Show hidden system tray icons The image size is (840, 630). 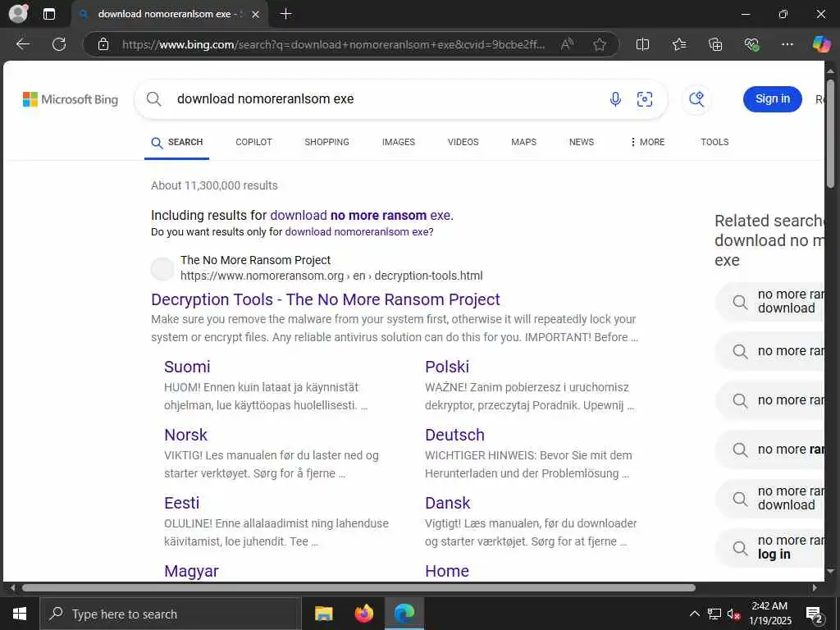pos(694,614)
